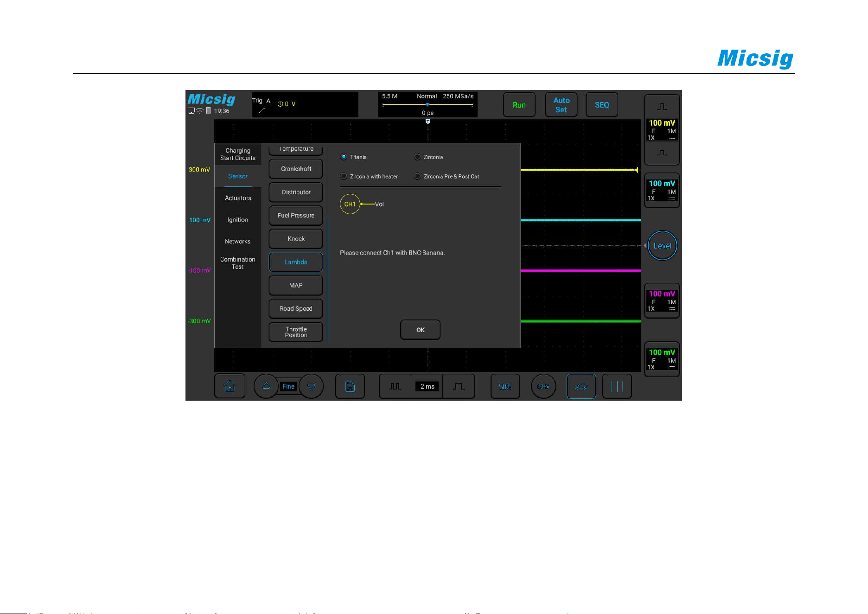868x614 pixels.
Task: Open yellow channel 1 100 mV settings
Action: coord(662,129)
